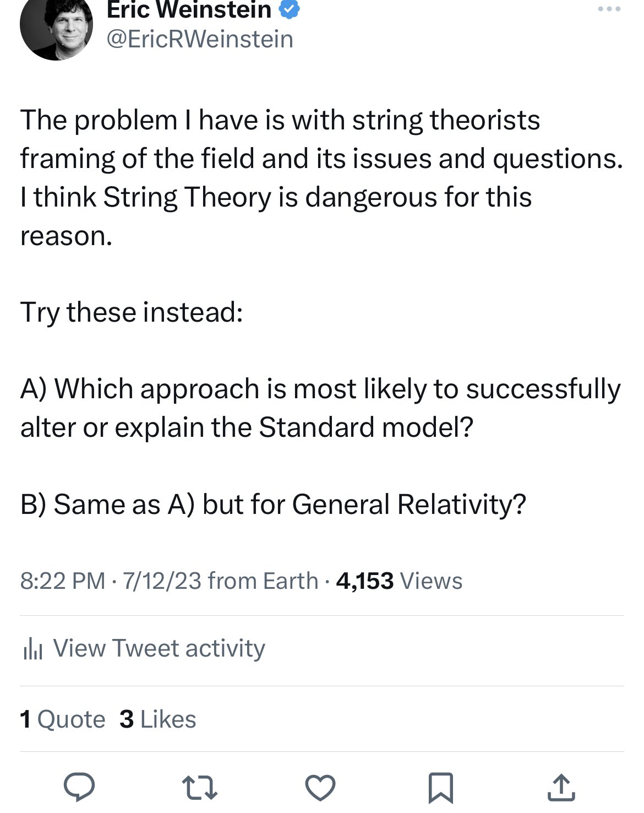Click the Eric Weinstein display name
644x813 pixels.
pyautogui.click(x=189, y=10)
